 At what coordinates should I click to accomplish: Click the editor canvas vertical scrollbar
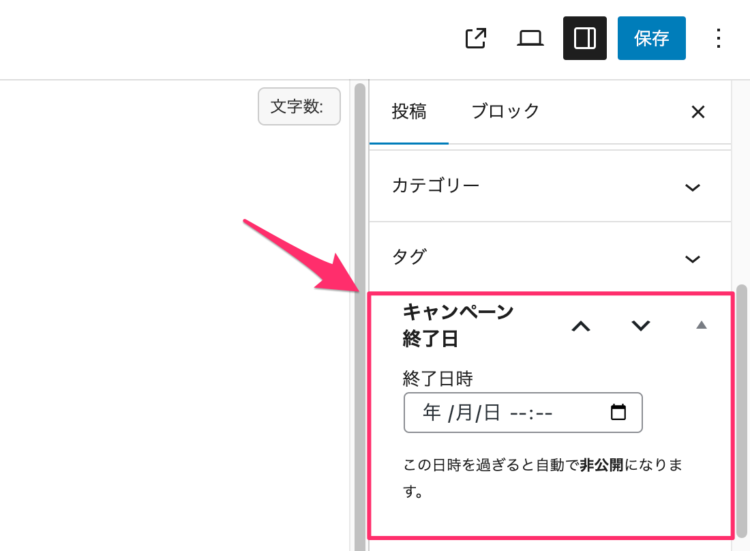click(360, 300)
